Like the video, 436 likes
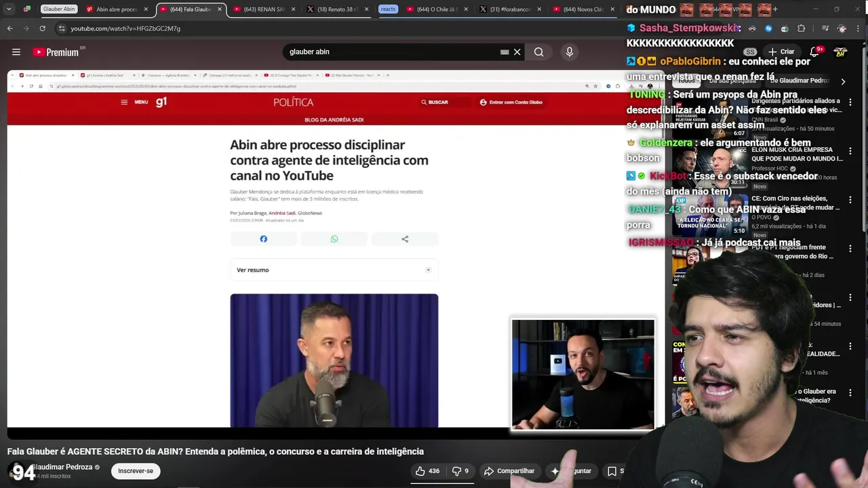868x488 pixels. click(x=427, y=471)
